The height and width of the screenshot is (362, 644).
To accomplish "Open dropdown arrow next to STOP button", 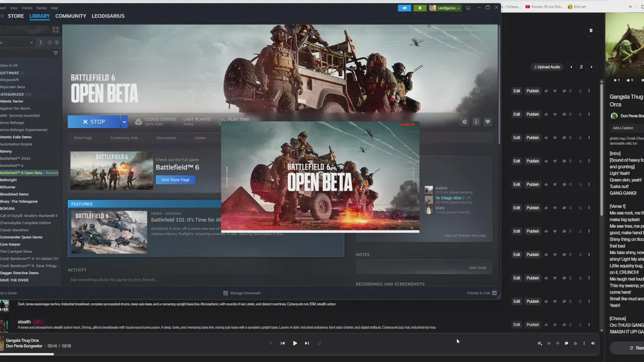I will (124, 122).
